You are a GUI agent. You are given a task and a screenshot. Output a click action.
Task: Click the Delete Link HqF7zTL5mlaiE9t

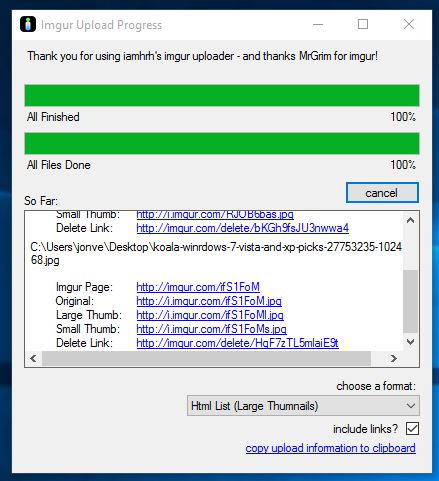(x=237, y=343)
